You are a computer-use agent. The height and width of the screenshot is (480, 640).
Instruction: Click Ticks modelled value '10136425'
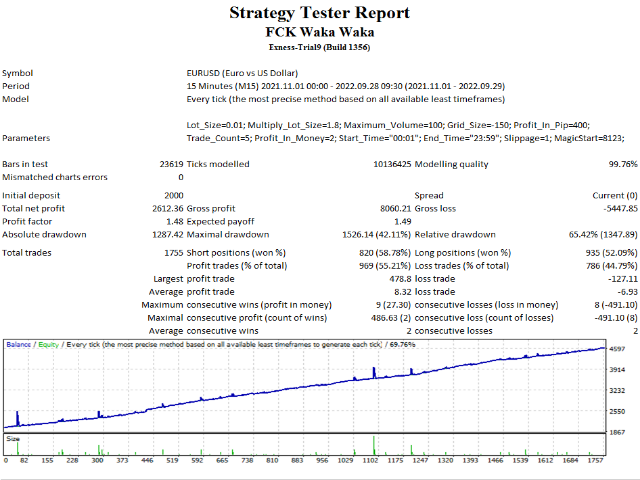tap(392, 164)
